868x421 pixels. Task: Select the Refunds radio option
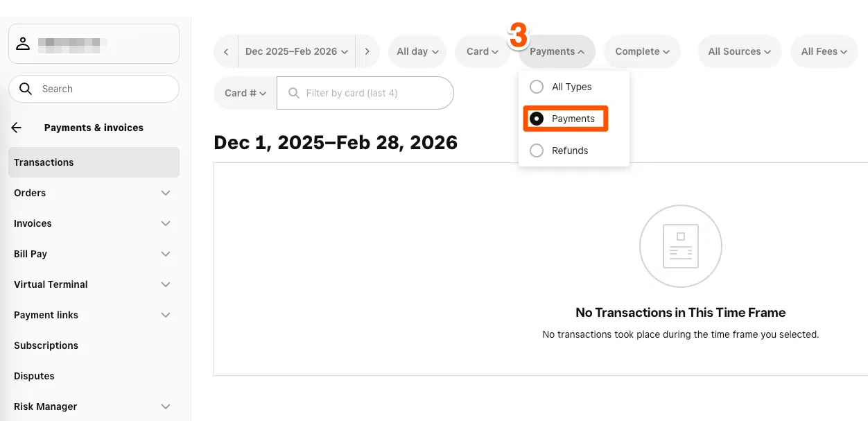point(537,151)
